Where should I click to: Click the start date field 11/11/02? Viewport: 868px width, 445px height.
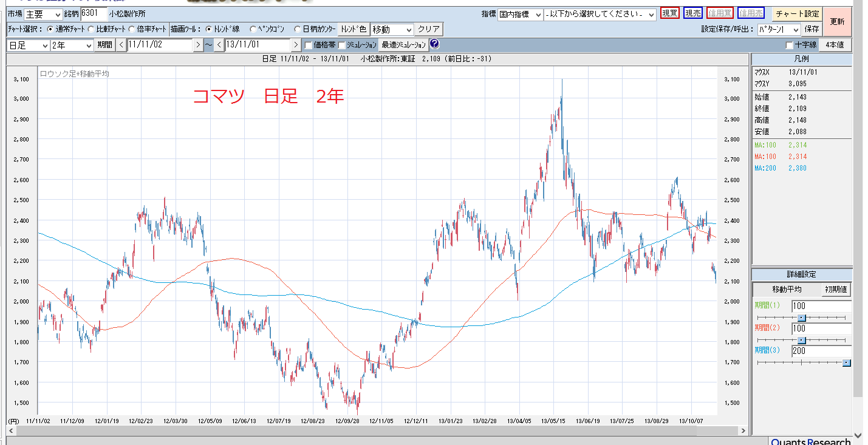tap(160, 45)
